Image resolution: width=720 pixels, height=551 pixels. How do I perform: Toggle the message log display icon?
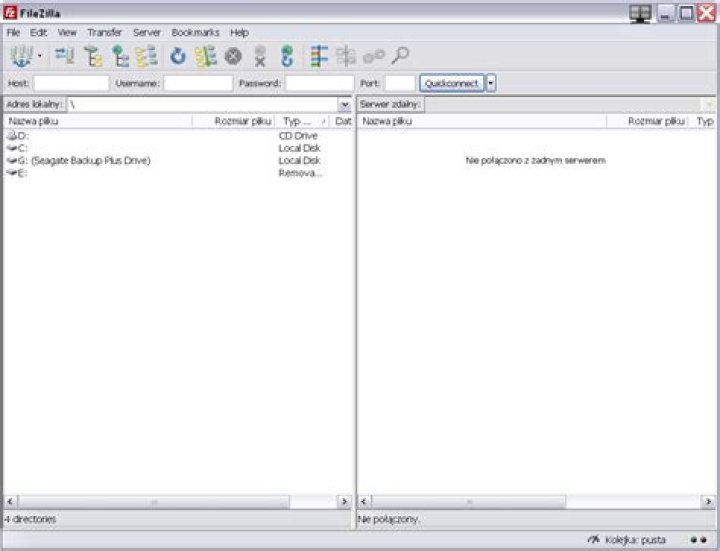click(x=65, y=56)
